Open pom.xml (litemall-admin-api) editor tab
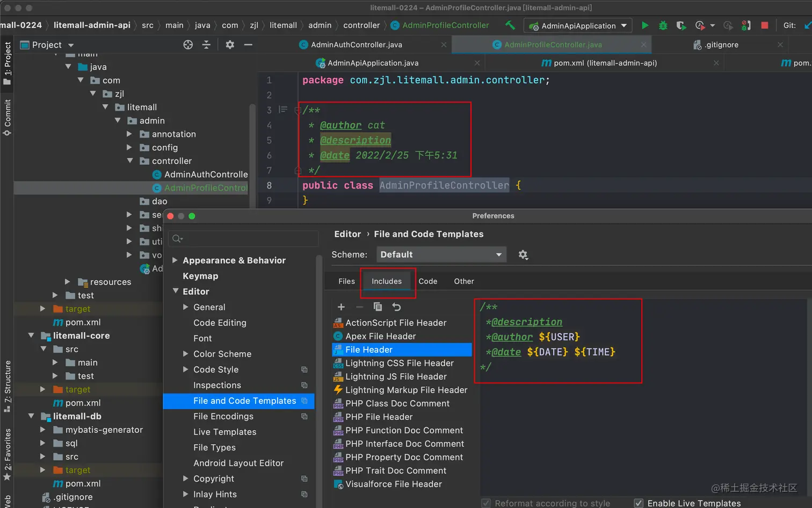Screen dimensions: 812x508 (605, 63)
